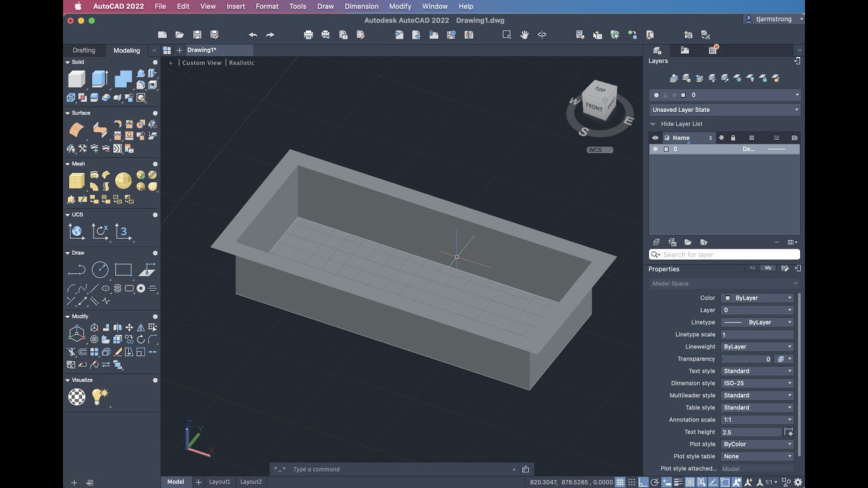Select the Rotate UCS about X icon
This screenshot has width=868, height=488.
(x=100, y=232)
